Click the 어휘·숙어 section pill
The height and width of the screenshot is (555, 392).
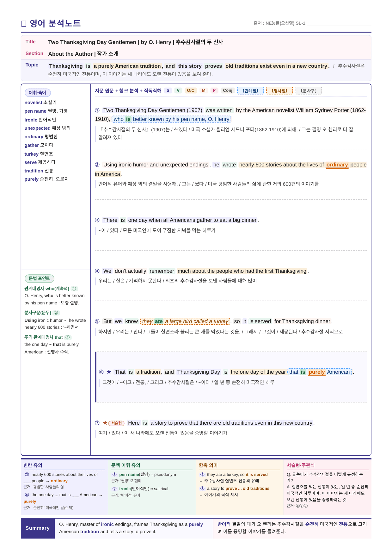coord(38,93)
